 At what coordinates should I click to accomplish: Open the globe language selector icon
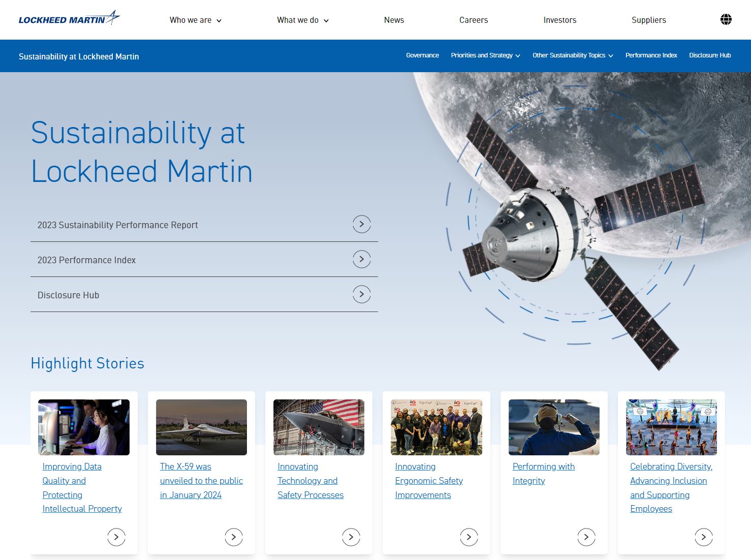pos(726,19)
